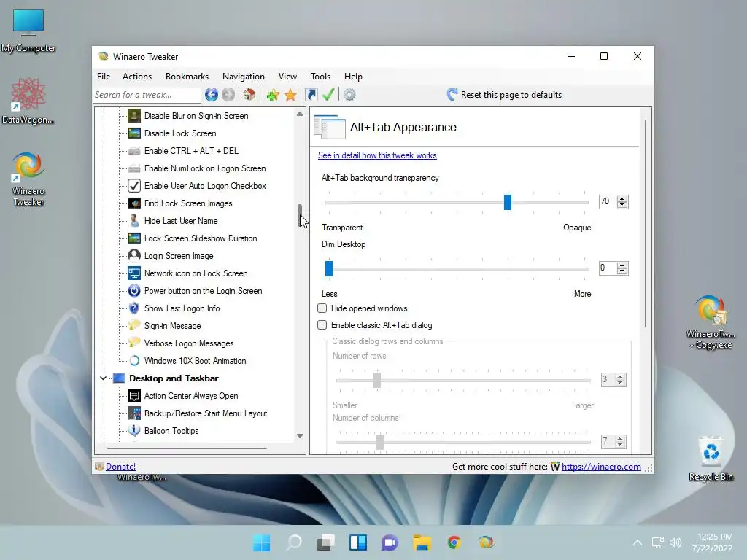
Task: Add bookmark with green plus star icon
Action: (273, 95)
